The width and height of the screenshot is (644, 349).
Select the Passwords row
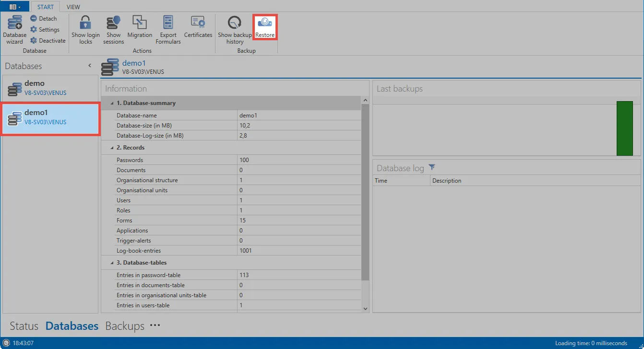coord(238,160)
